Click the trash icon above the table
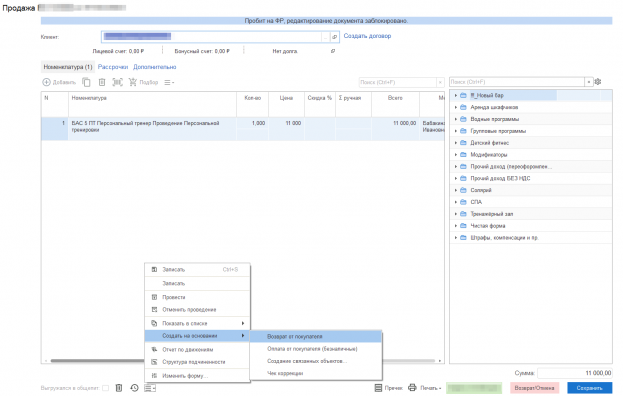 coord(102,82)
